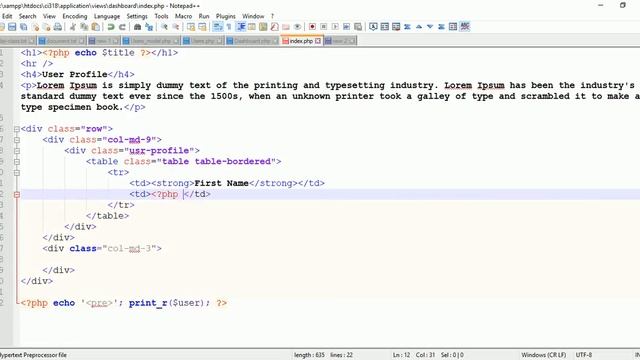Click Save Current Recorded Macro icon
640x360 pixels.
tap(358, 27)
